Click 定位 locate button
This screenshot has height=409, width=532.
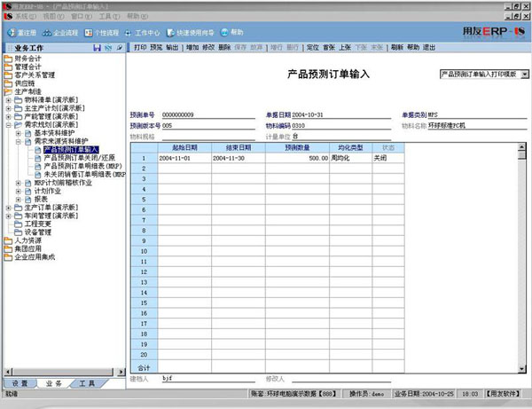click(313, 48)
